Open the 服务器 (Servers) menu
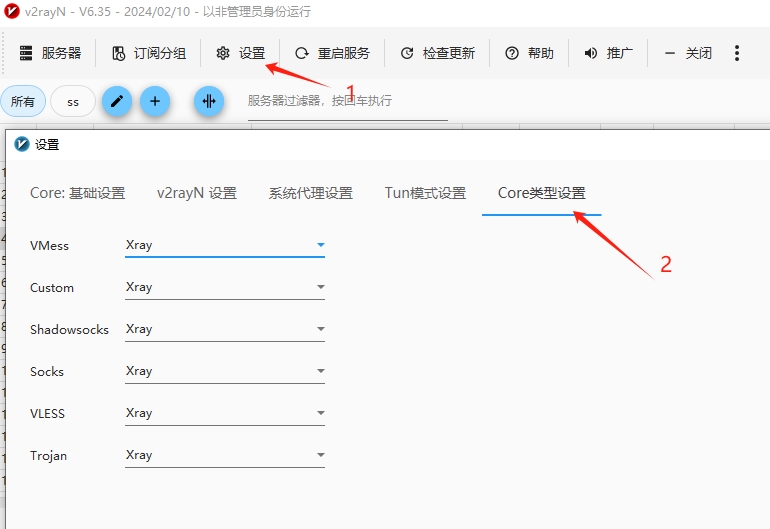 (50, 53)
